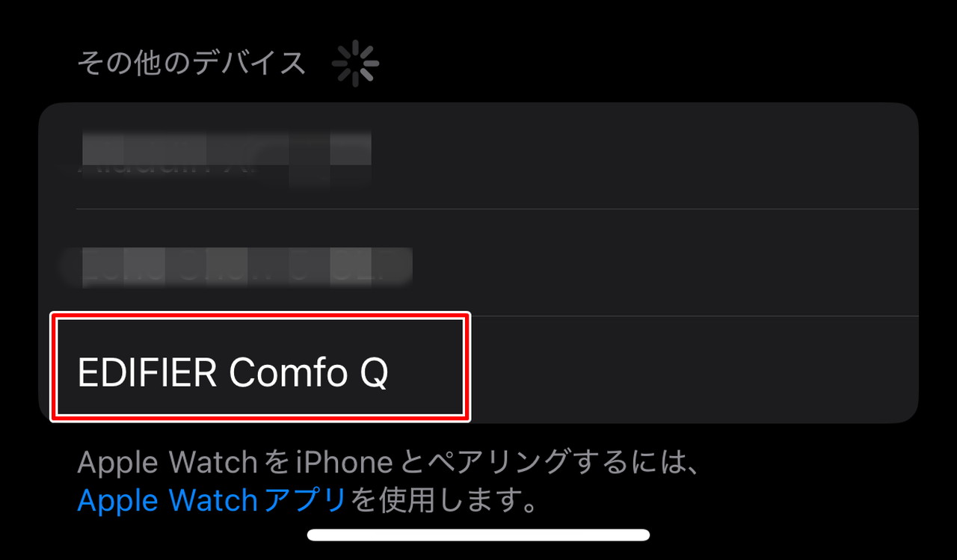Click the その他のデバイス section header
Screen dimensions: 957x560
[x=191, y=63]
